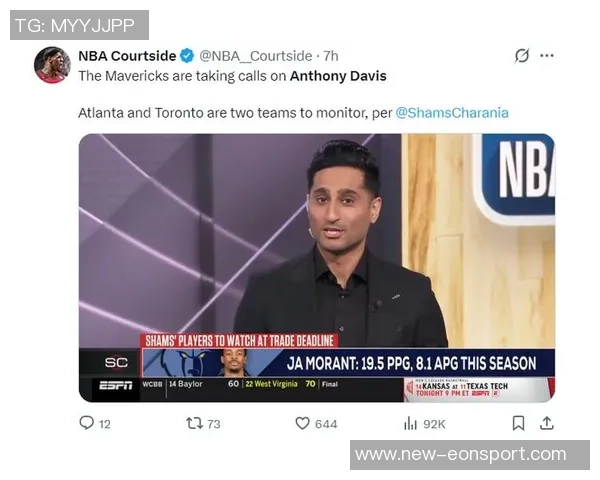
Task: Select the Anthony Davis bold text
Action: [338, 76]
